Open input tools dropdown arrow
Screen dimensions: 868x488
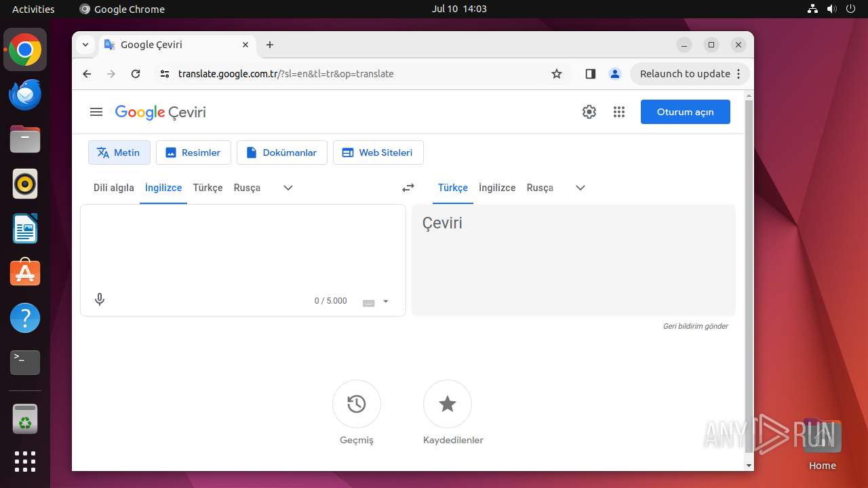point(386,302)
